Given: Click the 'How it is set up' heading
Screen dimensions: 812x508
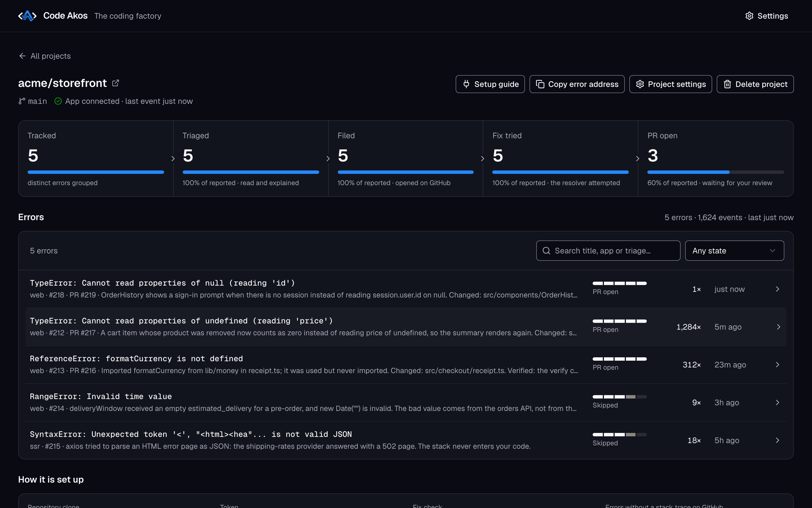Looking at the screenshot, I should pyautogui.click(x=51, y=479).
